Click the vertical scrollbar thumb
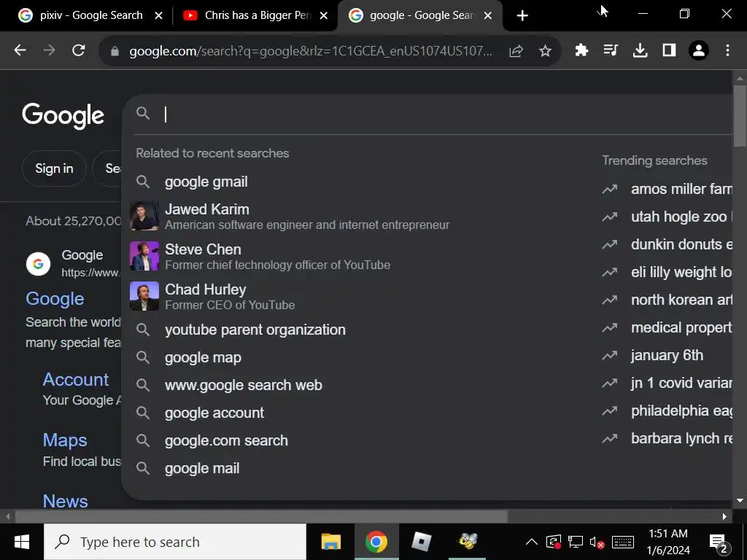This screenshot has height=560, width=747. click(740, 116)
